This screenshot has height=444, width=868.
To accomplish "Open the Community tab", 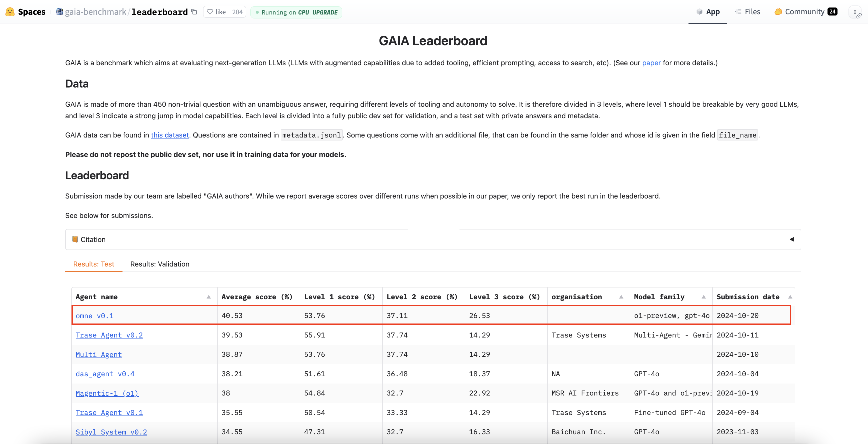I will (805, 12).
